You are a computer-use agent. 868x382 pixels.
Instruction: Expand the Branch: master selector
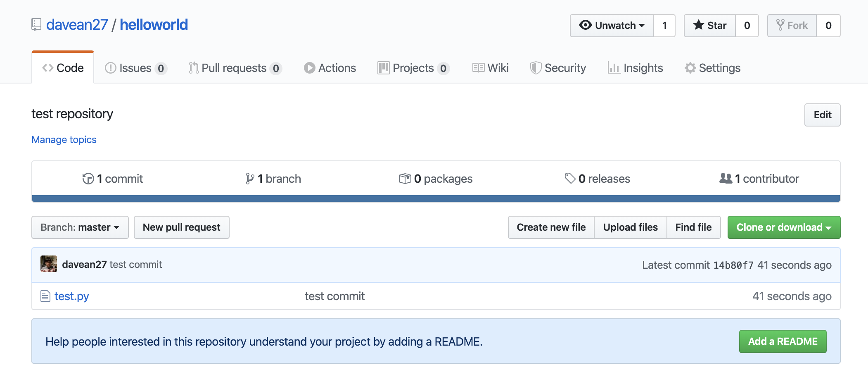pyautogui.click(x=80, y=227)
